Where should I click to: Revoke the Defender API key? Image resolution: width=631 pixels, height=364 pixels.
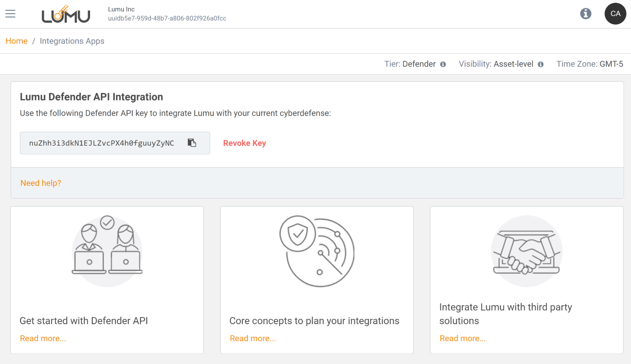point(244,143)
